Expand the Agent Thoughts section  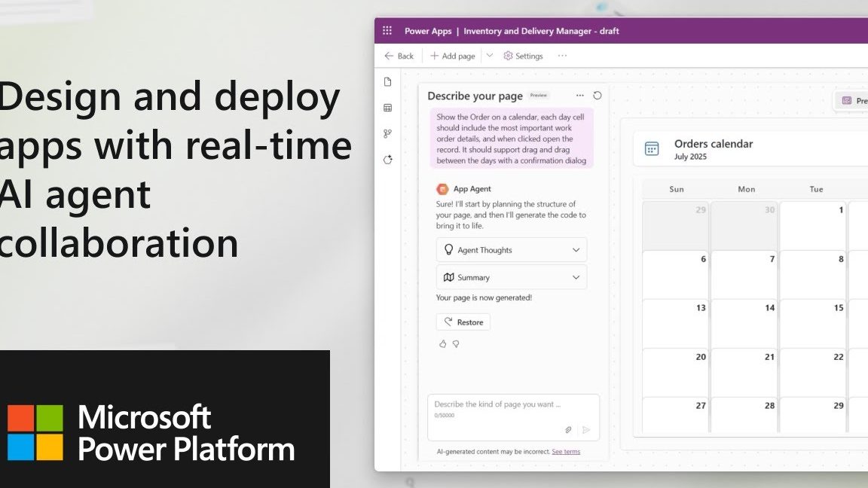(x=512, y=250)
